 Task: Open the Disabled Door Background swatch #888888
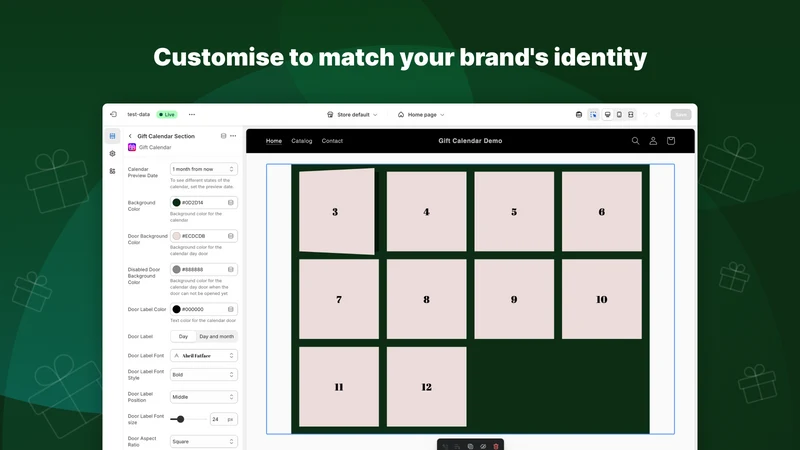[177, 269]
